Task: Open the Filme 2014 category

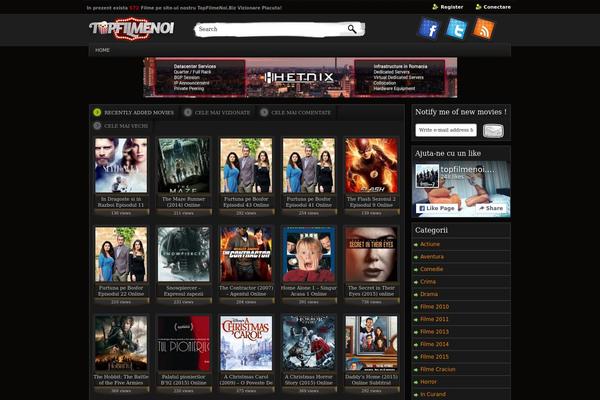Action: click(434, 344)
